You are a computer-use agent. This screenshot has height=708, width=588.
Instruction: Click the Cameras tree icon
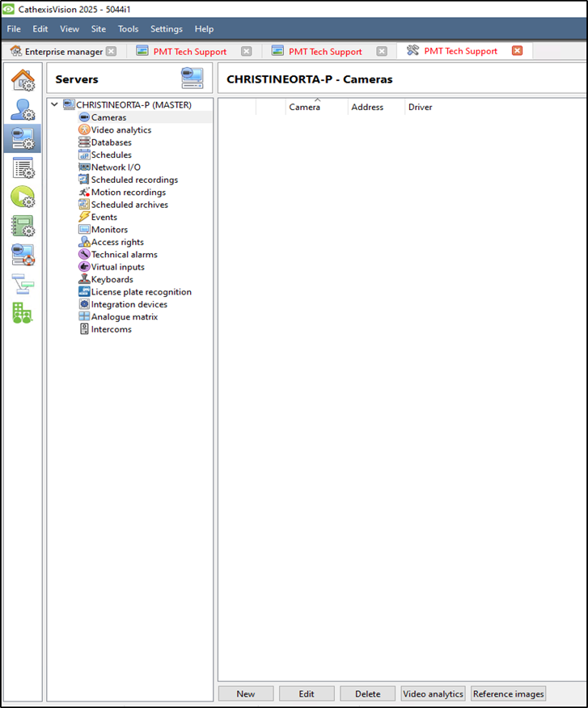pyautogui.click(x=84, y=117)
